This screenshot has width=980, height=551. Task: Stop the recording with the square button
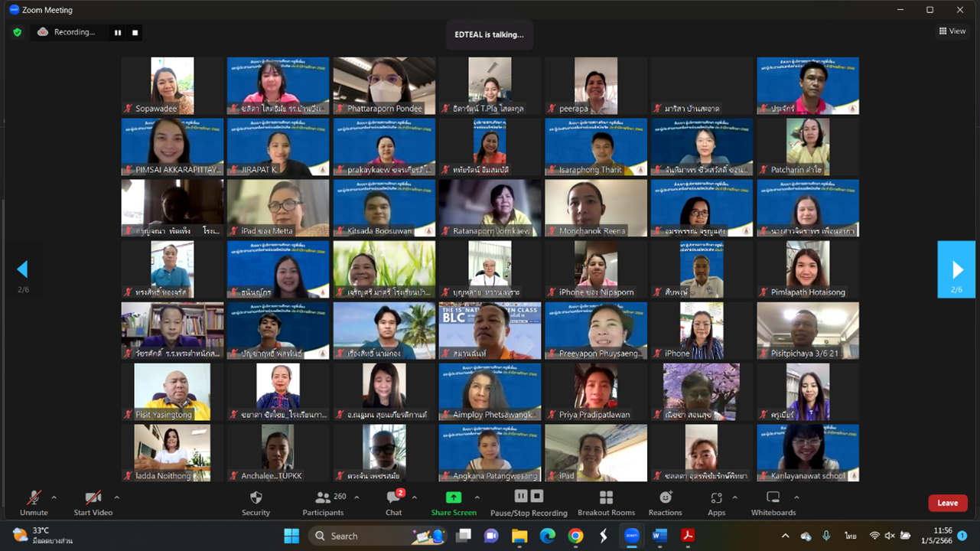click(135, 32)
